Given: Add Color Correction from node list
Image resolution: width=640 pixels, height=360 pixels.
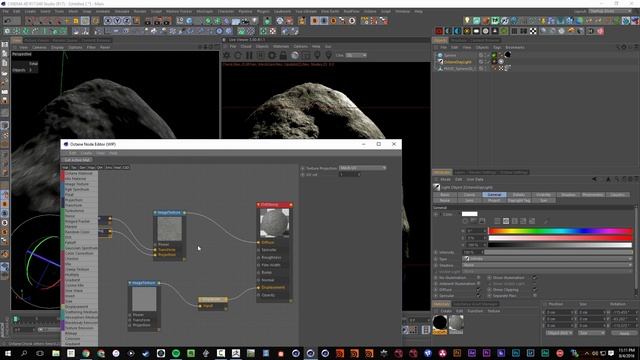Looking at the screenshot, I should (x=79, y=253).
